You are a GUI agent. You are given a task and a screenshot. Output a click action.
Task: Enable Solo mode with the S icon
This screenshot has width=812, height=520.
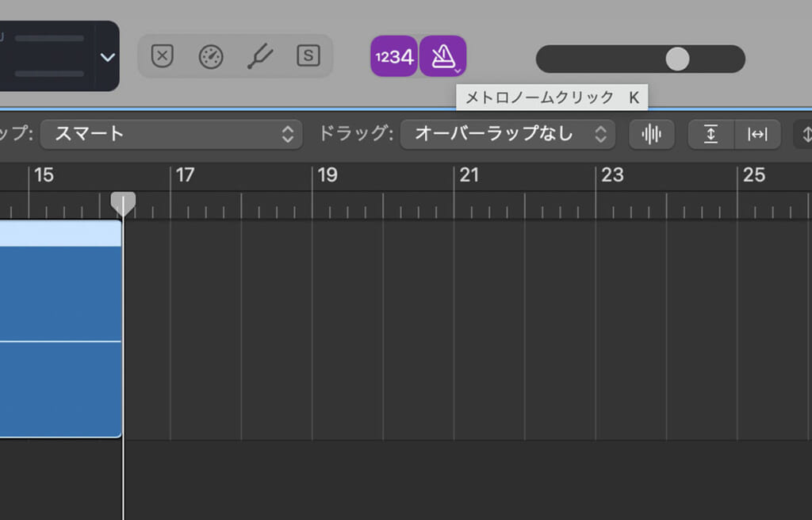pyautogui.click(x=308, y=56)
